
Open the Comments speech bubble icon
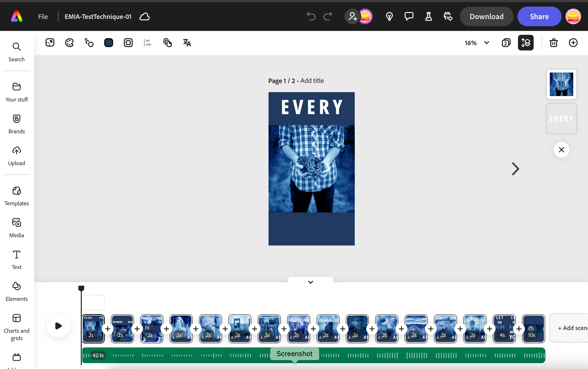tap(409, 16)
